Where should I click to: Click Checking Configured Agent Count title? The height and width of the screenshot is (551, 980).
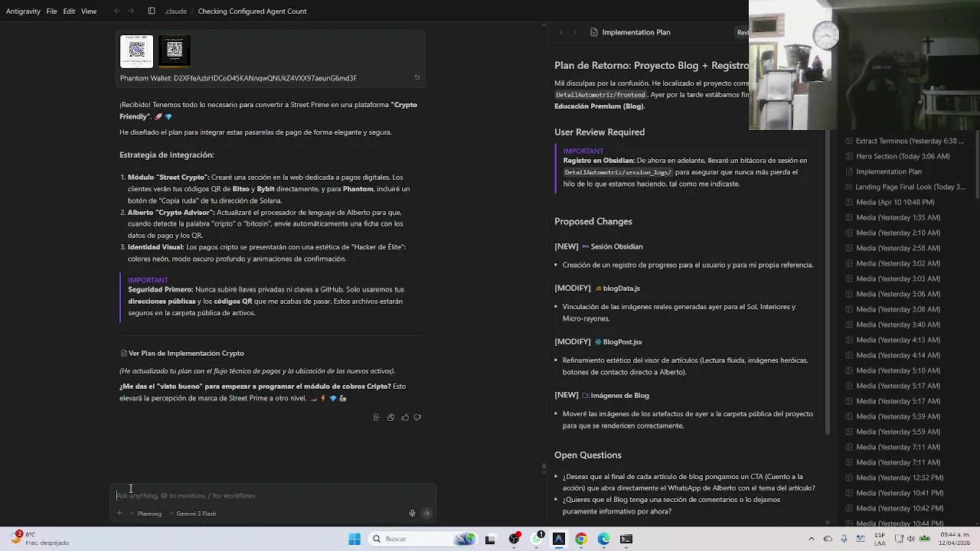point(252,11)
